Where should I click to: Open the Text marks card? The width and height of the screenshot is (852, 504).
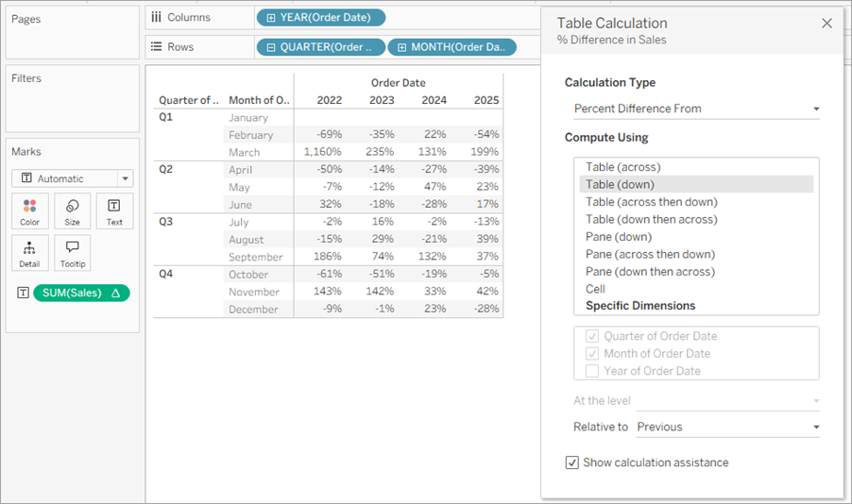click(114, 211)
